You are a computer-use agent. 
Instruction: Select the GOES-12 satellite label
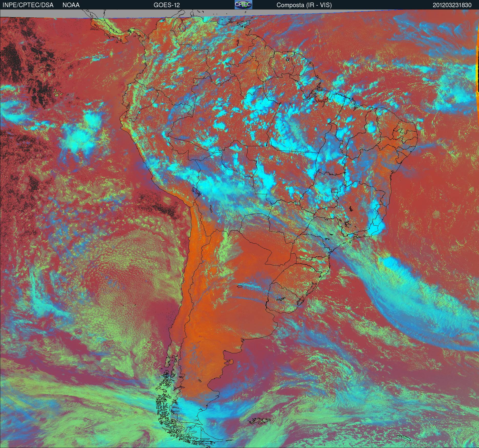coord(166,5)
